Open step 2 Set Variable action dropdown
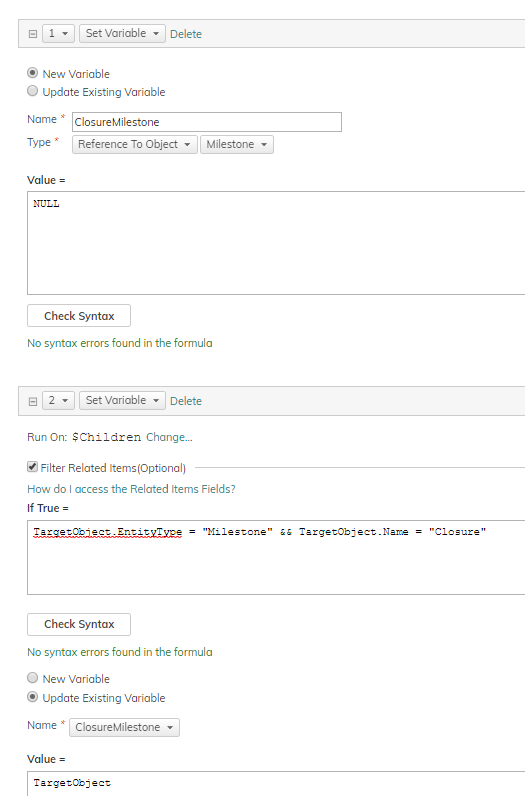 (122, 401)
